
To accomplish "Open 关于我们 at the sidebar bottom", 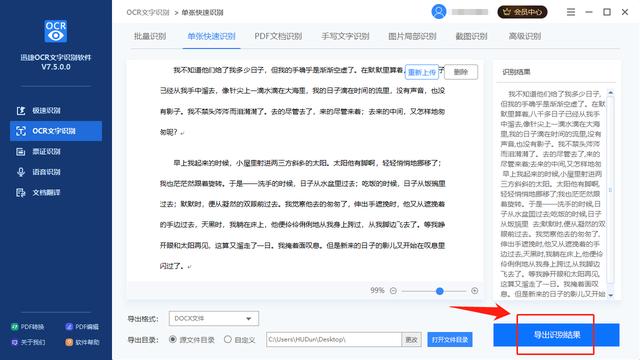I will click(x=28, y=342).
